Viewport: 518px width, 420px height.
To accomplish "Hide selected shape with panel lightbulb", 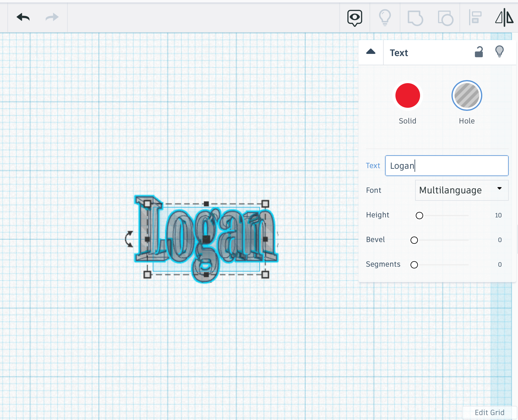I will pos(499,51).
